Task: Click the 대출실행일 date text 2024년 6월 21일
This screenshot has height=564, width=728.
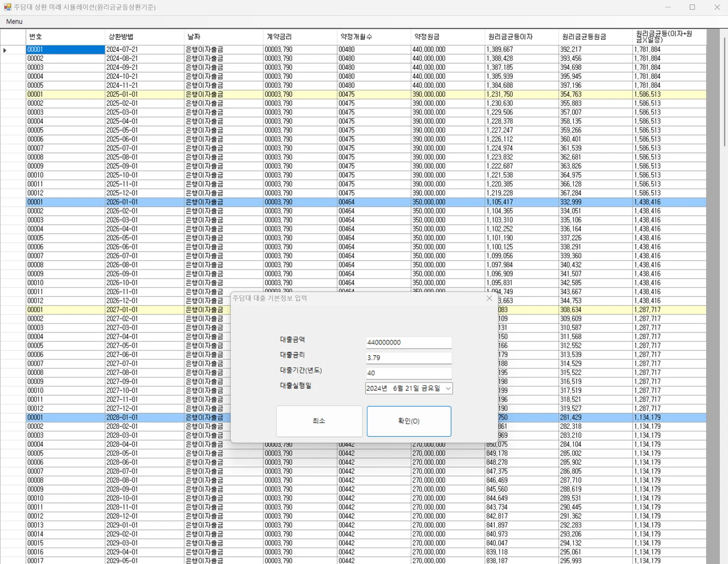Action: click(x=403, y=388)
